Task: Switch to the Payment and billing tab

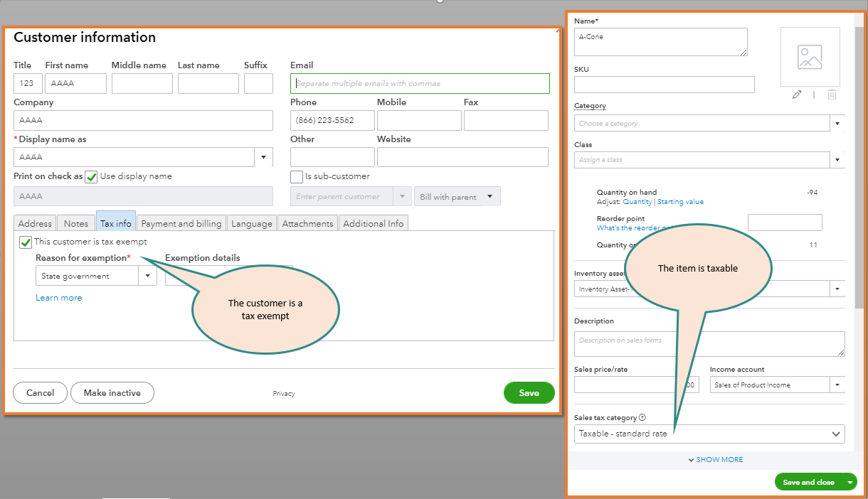Action: [x=181, y=222]
